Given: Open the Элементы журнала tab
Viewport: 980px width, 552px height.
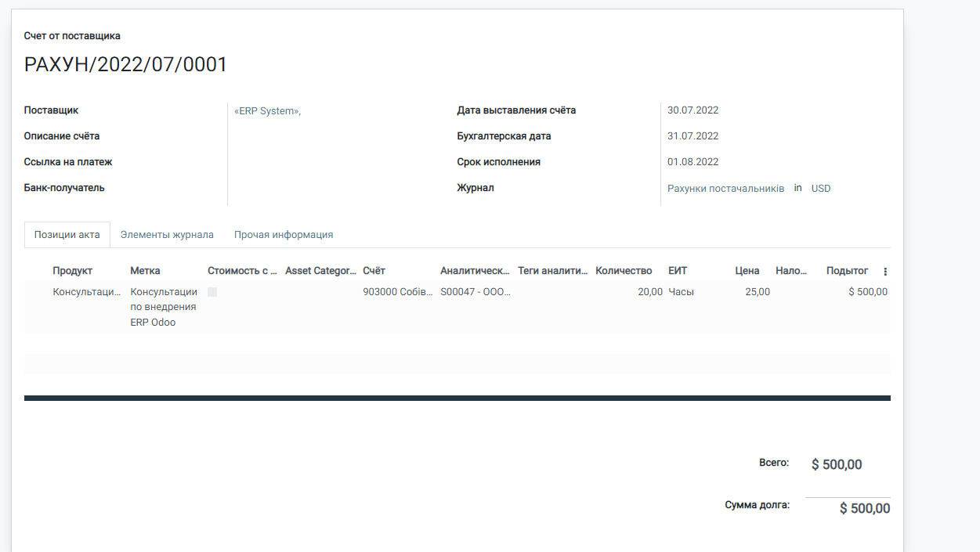Looking at the screenshot, I should (x=167, y=234).
